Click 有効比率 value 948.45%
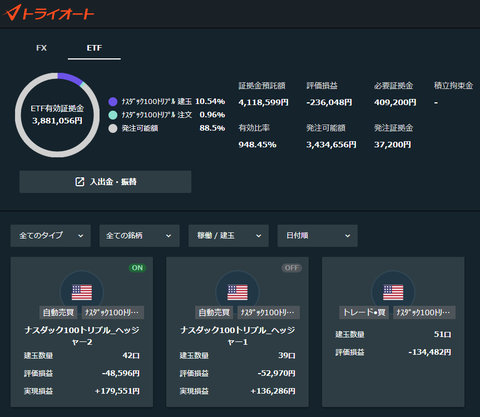This screenshot has width=480, height=417. (257, 145)
